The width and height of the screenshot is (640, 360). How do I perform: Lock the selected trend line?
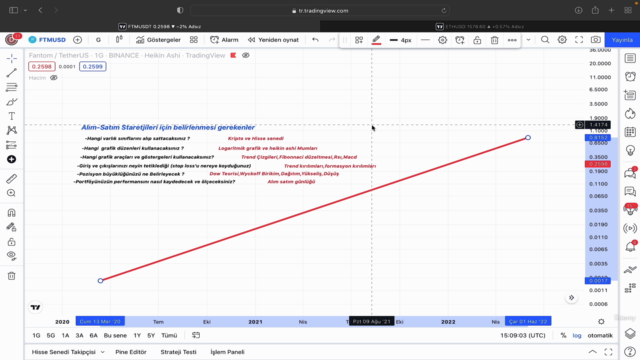477,40
